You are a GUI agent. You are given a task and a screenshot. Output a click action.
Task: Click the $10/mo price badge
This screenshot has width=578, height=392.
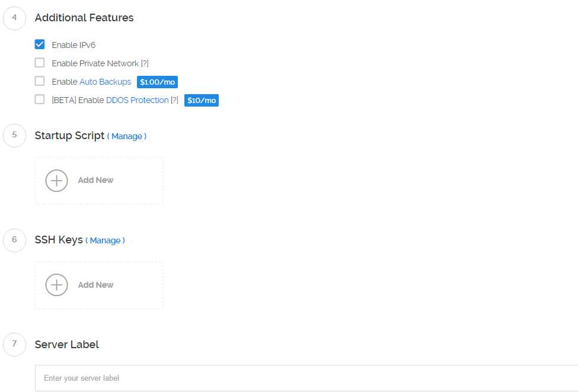(202, 101)
